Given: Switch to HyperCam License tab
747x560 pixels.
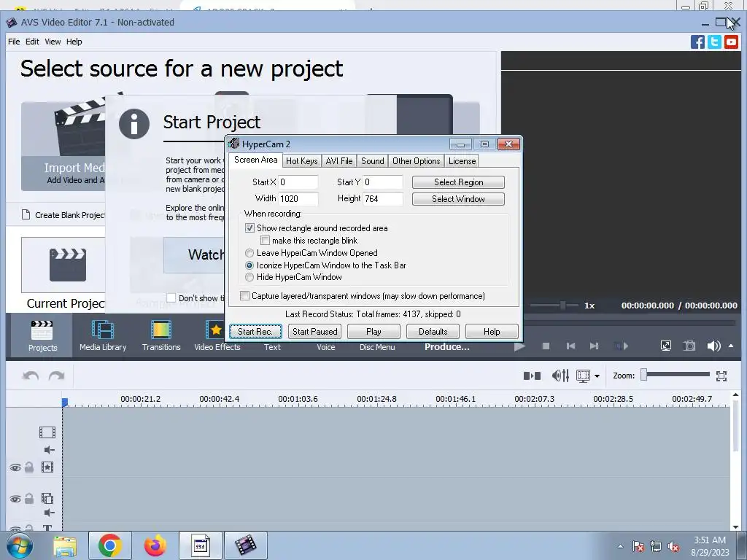Looking at the screenshot, I should 462,161.
